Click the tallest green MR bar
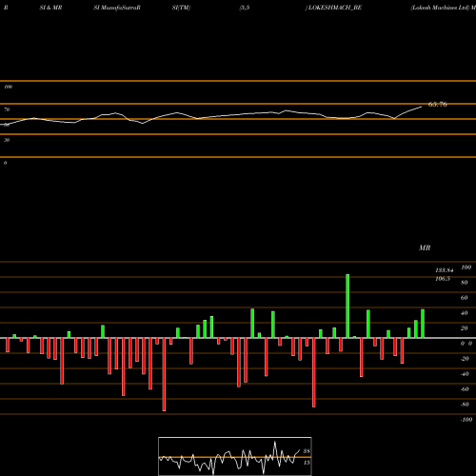476x476 pixels. tap(347, 306)
